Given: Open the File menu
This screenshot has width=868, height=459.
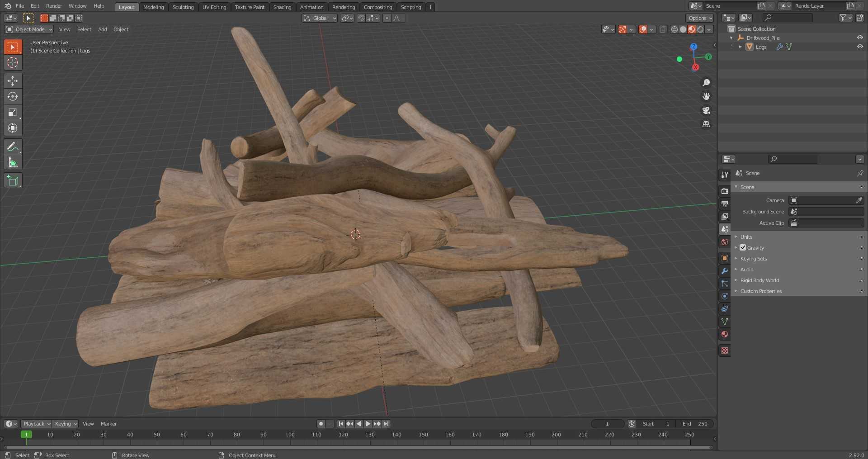Looking at the screenshot, I should (20, 6).
